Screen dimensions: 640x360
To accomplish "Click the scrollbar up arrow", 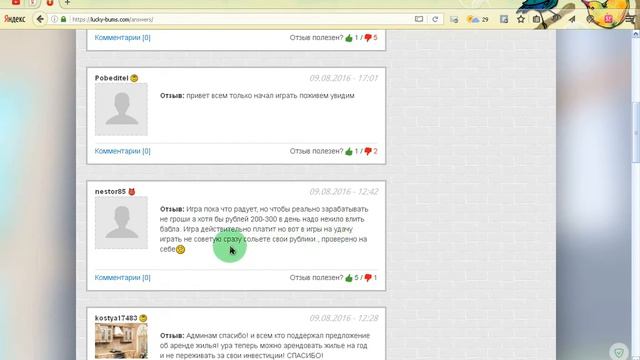I will [x=636, y=34].
